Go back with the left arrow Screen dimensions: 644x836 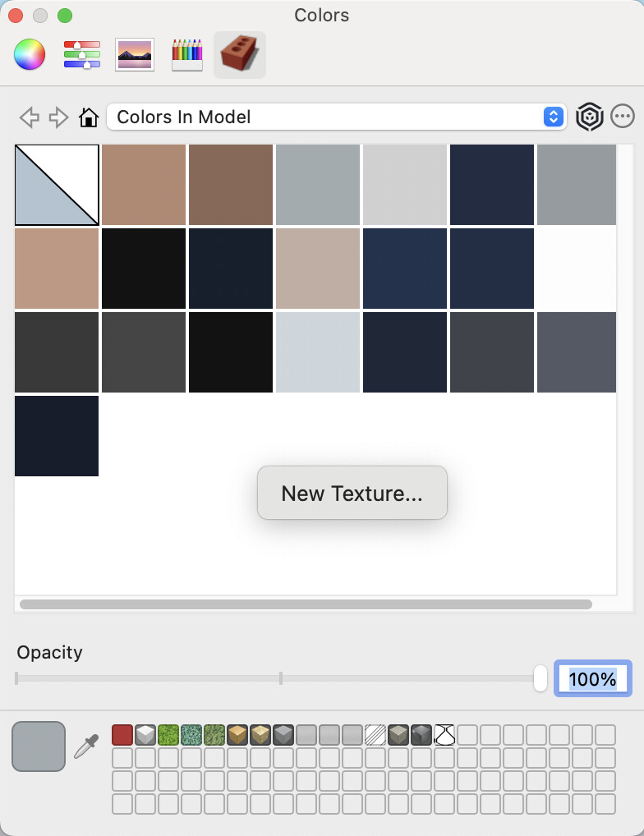tap(30, 117)
